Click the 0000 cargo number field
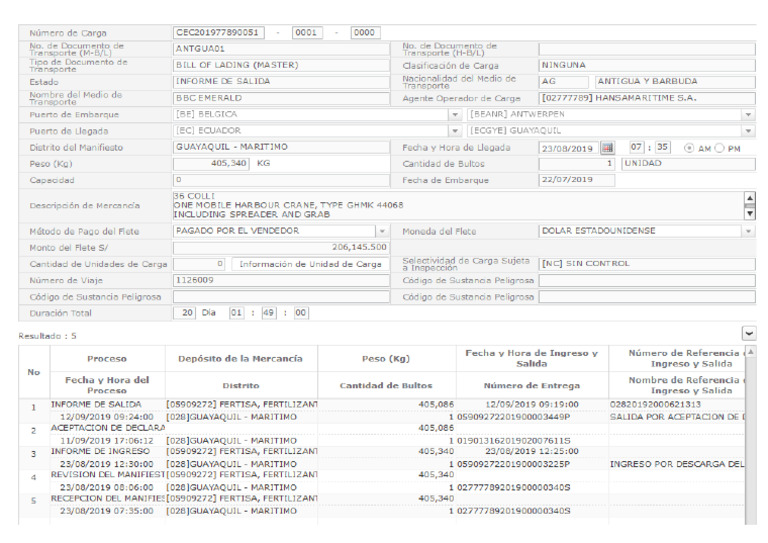768x543 pixels. (x=365, y=33)
